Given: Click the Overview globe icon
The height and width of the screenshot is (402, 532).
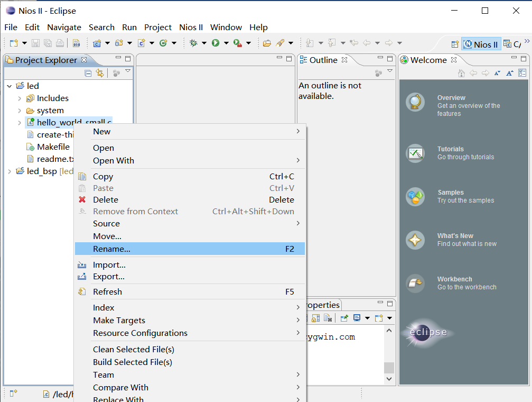Looking at the screenshot, I should [415, 102].
